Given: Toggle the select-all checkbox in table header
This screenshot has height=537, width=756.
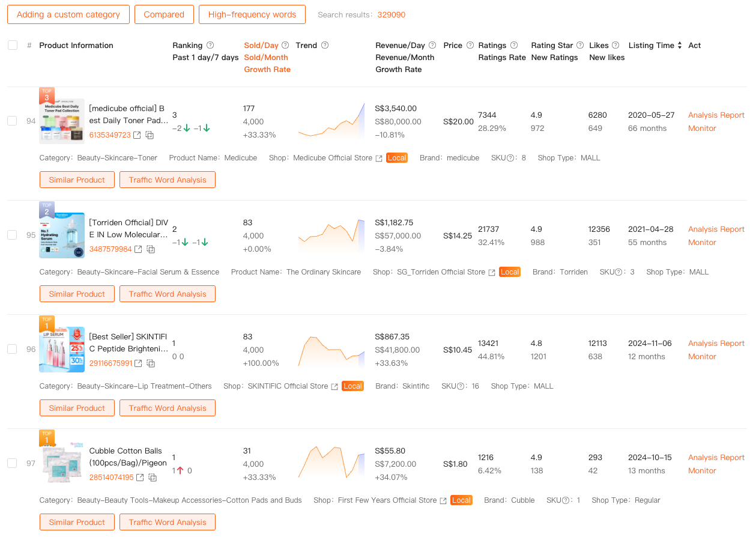Looking at the screenshot, I should coord(13,46).
